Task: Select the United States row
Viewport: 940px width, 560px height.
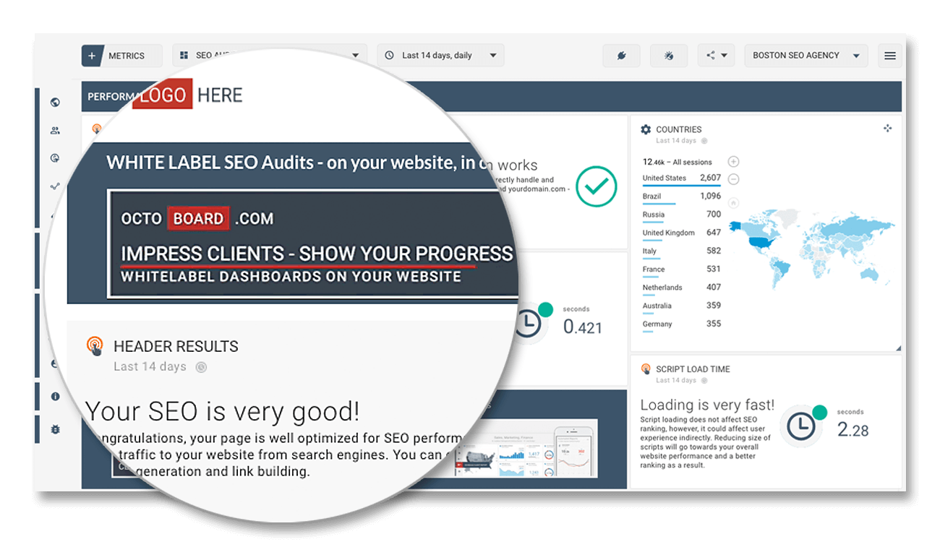Action: [x=682, y=178]
